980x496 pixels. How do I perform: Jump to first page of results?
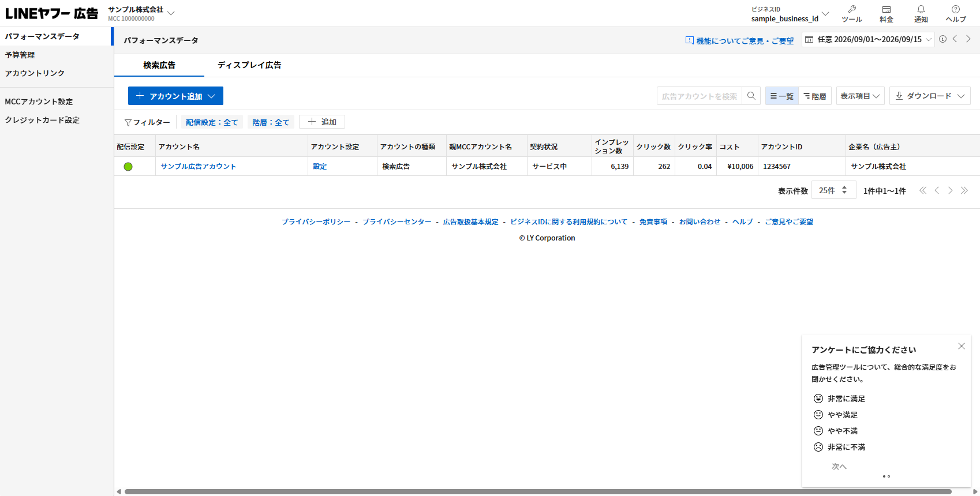pos(923,190)
